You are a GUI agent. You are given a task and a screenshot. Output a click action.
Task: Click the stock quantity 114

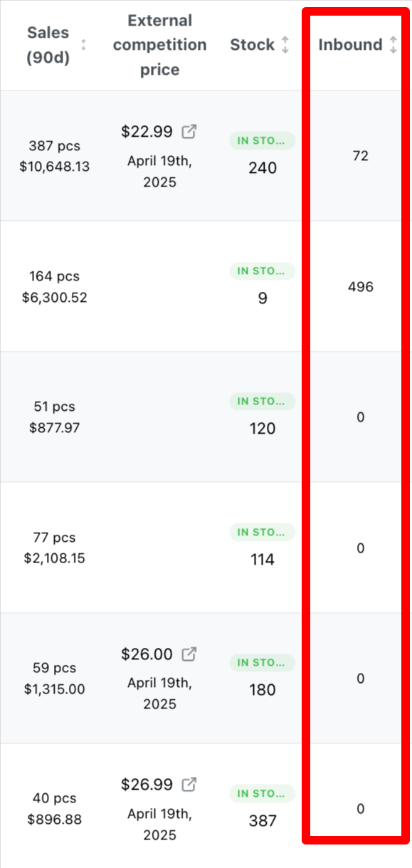pos(263,560)
